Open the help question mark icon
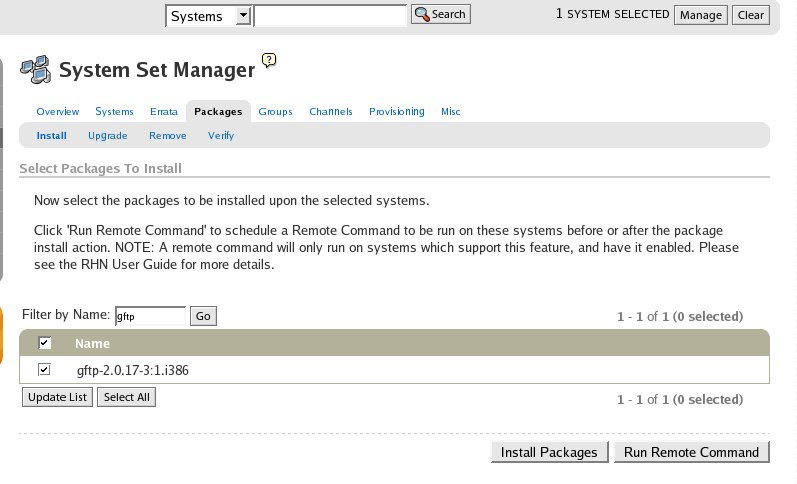Screen dimensions: 797x484 click(268, 60)
